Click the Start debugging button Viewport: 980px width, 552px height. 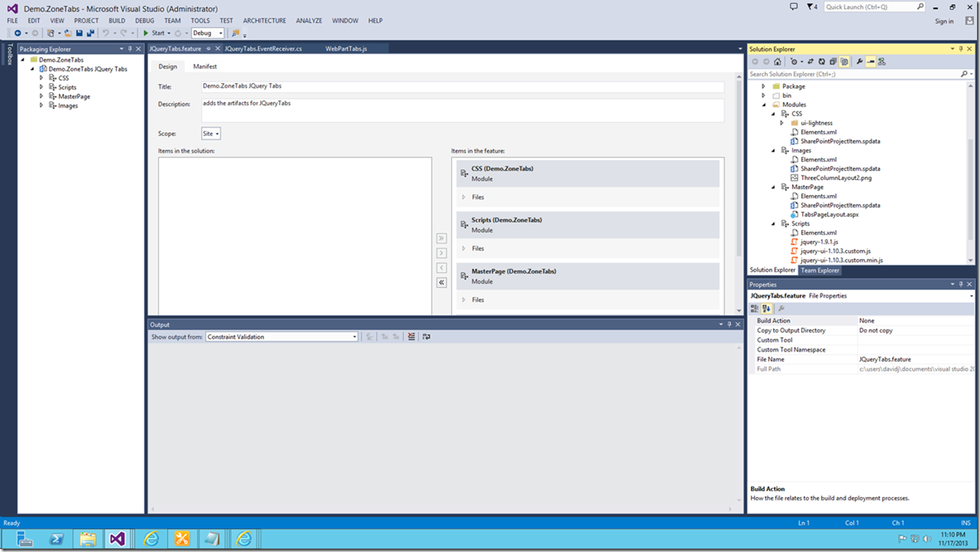(x=154, y=33)
